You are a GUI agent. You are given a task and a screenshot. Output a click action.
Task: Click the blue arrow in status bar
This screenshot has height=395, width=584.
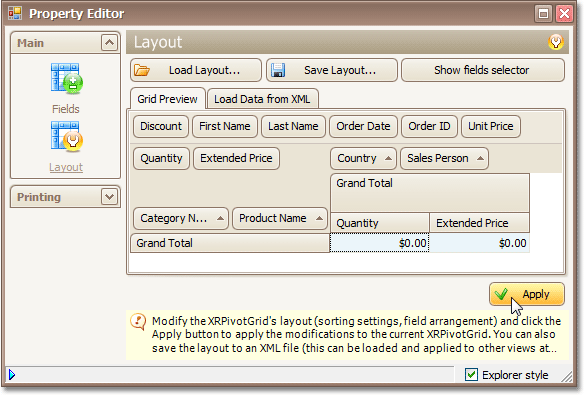[12, 375]
